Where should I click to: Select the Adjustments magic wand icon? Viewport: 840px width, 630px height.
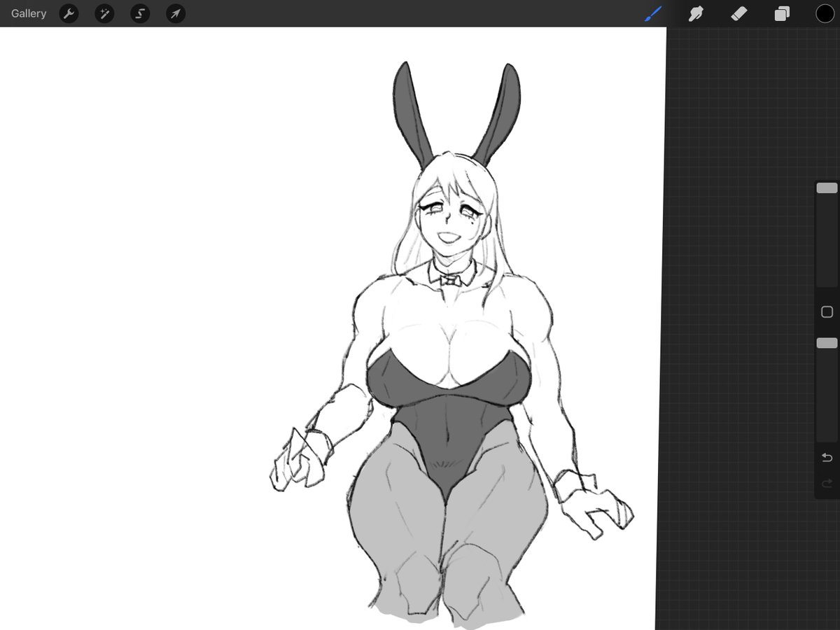[104, 13]
